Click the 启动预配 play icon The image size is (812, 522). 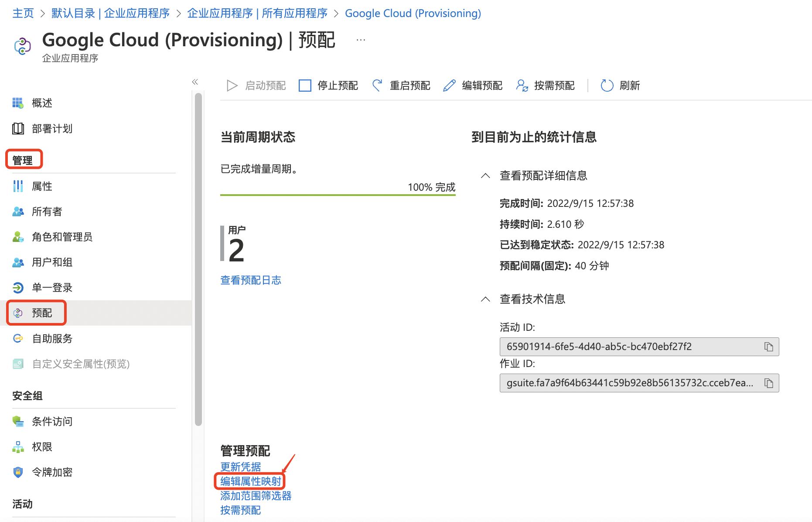click(232, 86)
